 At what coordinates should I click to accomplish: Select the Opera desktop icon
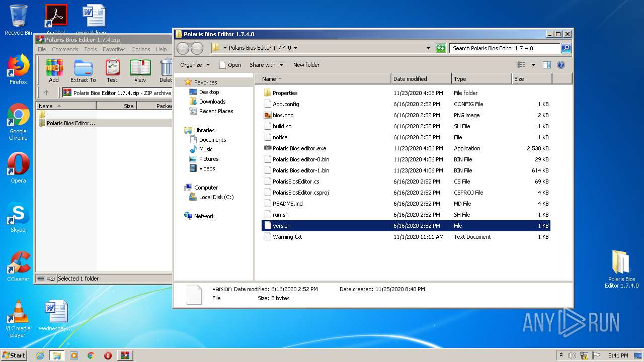click(x=18, y=167)
